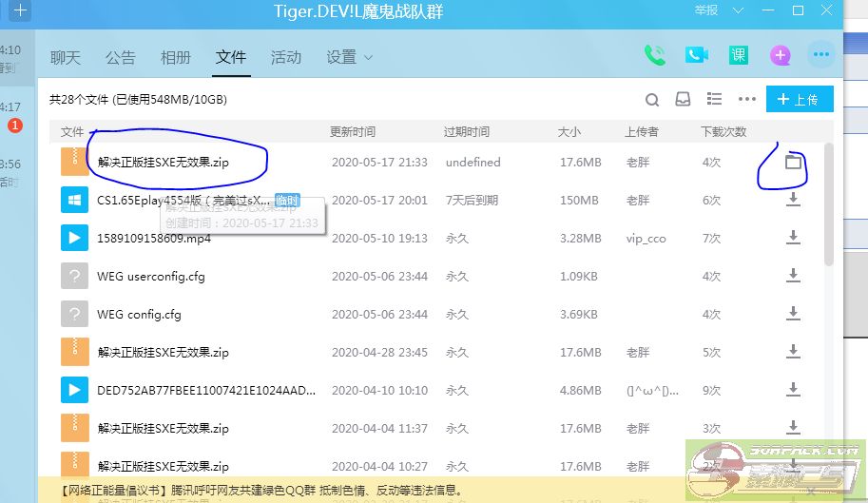Download the WEG userconfig.cfg file
This screenshot has height=503, width=868.
792,277
